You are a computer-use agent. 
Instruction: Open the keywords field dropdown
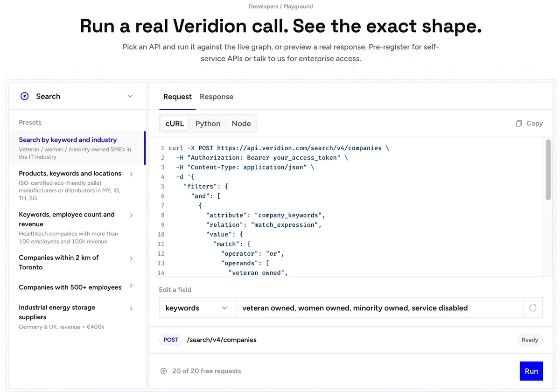click(197, 308)
